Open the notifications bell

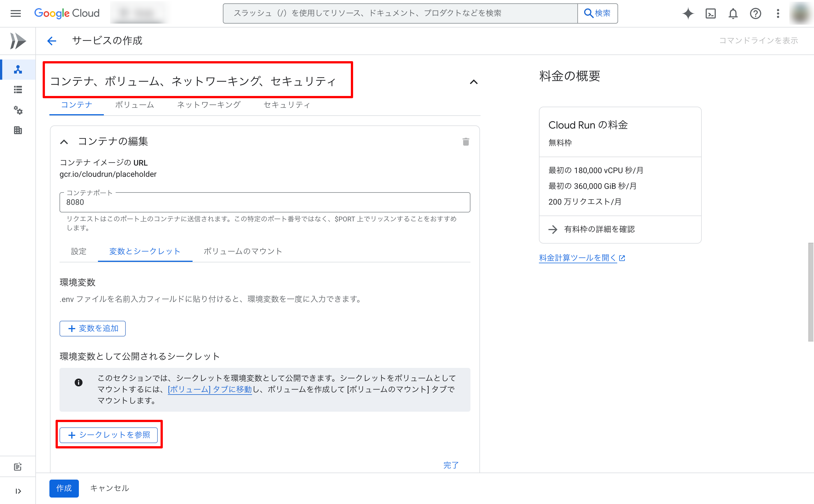tap(733, 13)
